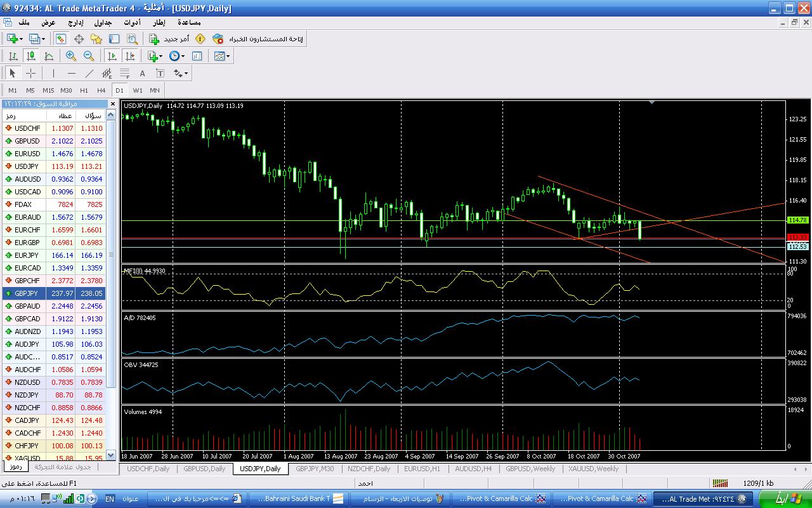Click the Expert Advisors button
Viewport: 812px width, 508px height.
click(259, 39)
